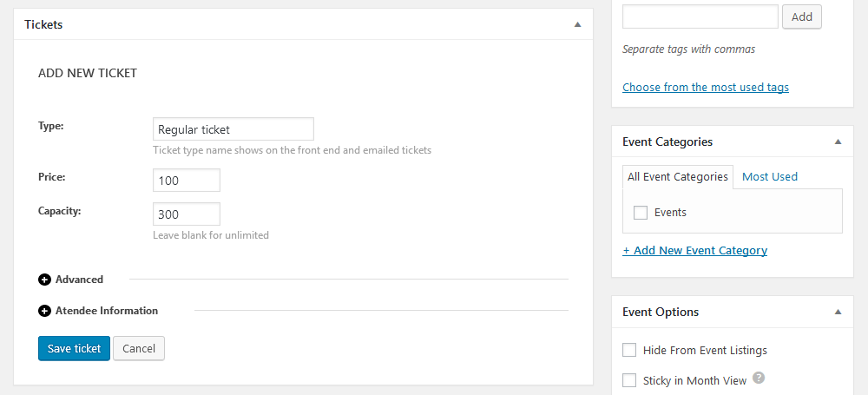Check the Events category checkbox
This screenshot has width=868, height=395.
click(x=641, y=213)
